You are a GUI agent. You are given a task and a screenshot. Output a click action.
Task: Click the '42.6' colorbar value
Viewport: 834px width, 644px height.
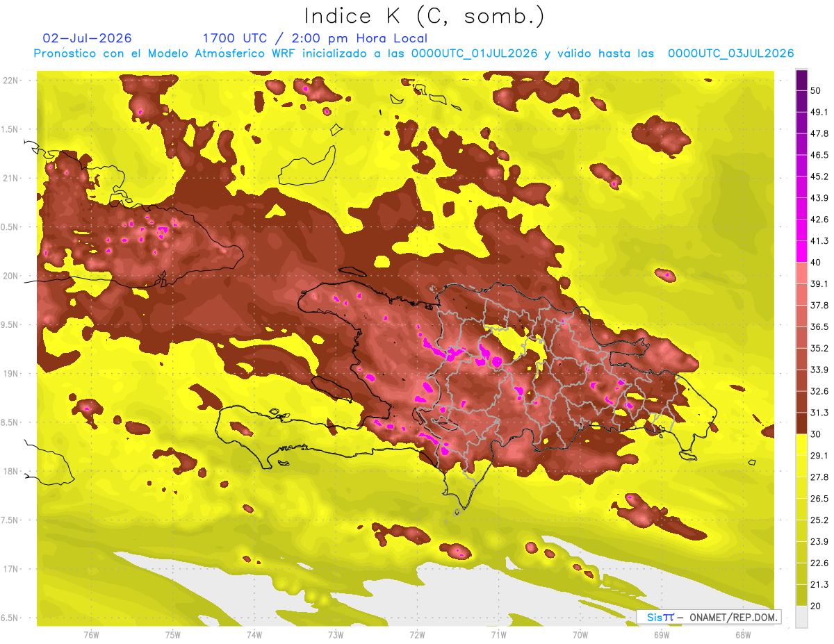coord(819,220)
